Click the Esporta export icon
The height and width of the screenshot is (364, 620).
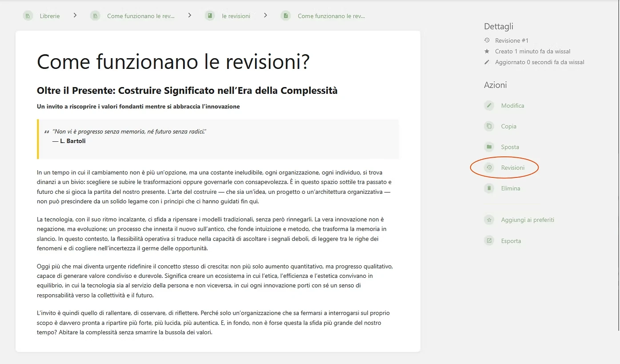tap(489, 241)
